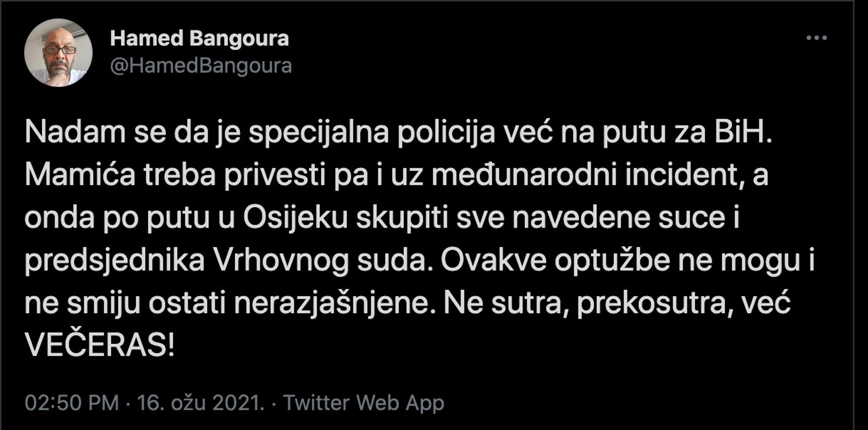Click the @HamedBangoura handle
Image resolution: width=868 pixels, height=430 pixels.
click(x=201, y=66)
